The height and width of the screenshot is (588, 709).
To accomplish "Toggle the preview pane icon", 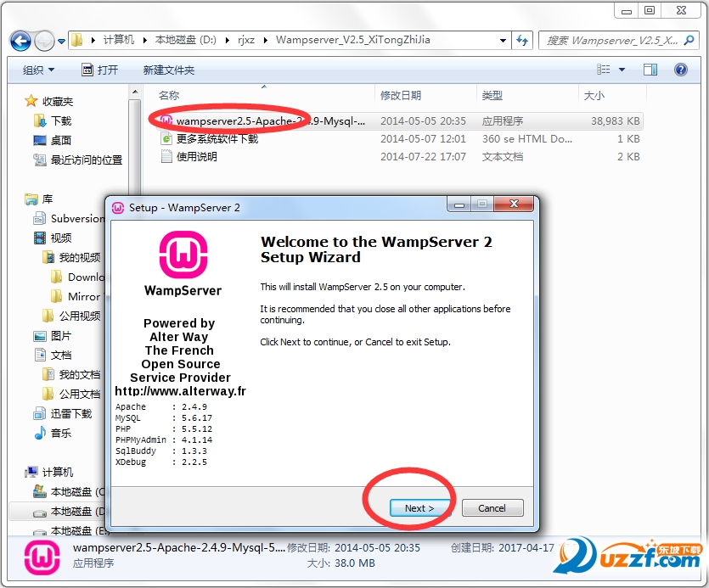I will (650, 70).
